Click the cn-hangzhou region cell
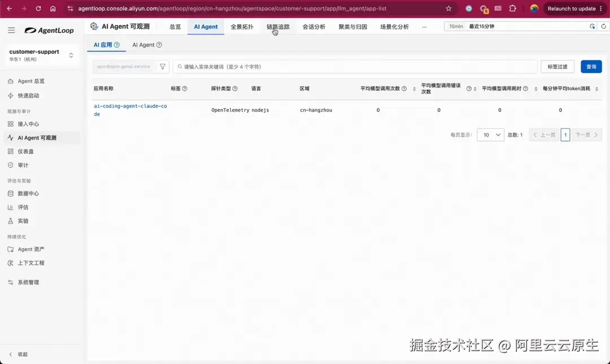 (316, 110)
